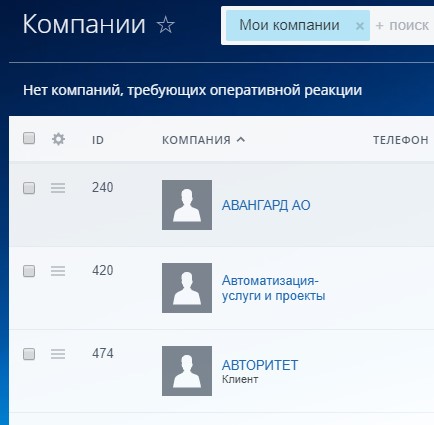This screenshot has height=425, width=434.
Task: Click the + поиск search field
Action: pyautogui.click(x=402, y=26)
